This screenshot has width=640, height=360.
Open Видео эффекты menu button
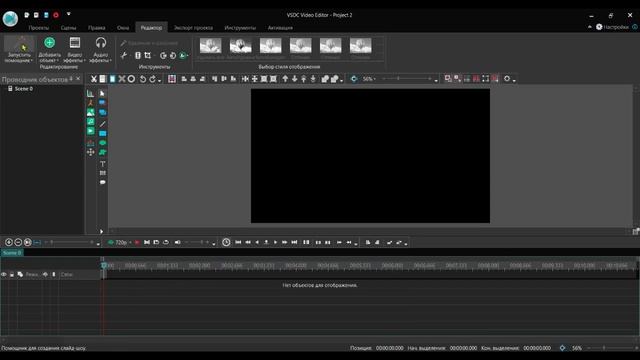[75, 49]
